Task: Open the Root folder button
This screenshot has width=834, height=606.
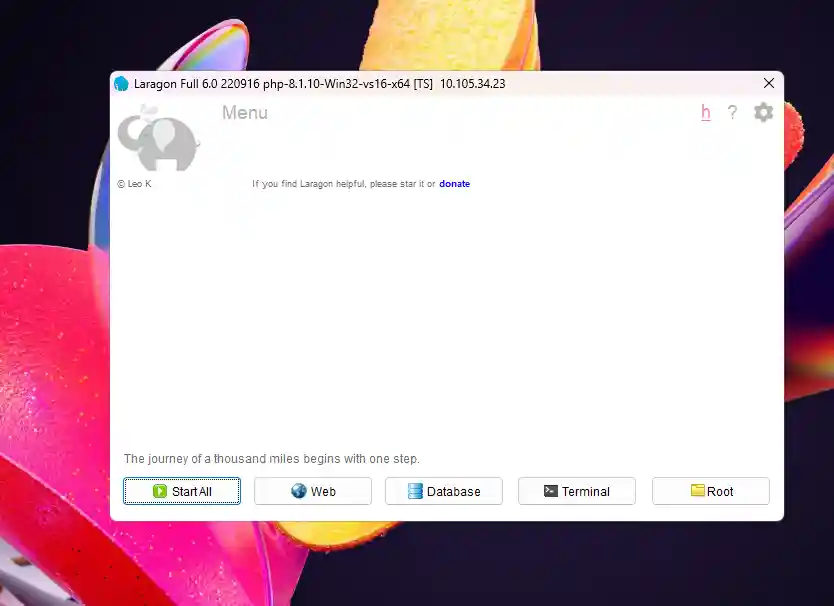Action: coord(711,491)
